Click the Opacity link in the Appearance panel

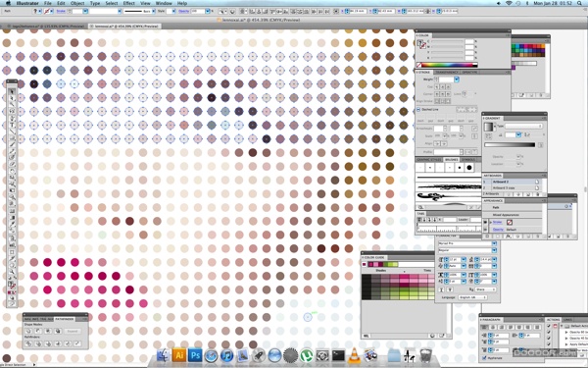point(498,230)
